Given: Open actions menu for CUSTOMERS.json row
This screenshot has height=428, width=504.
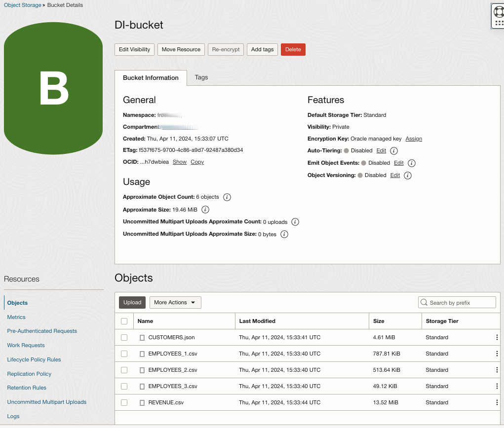Looking at the screenshot, I should point(497,337).
